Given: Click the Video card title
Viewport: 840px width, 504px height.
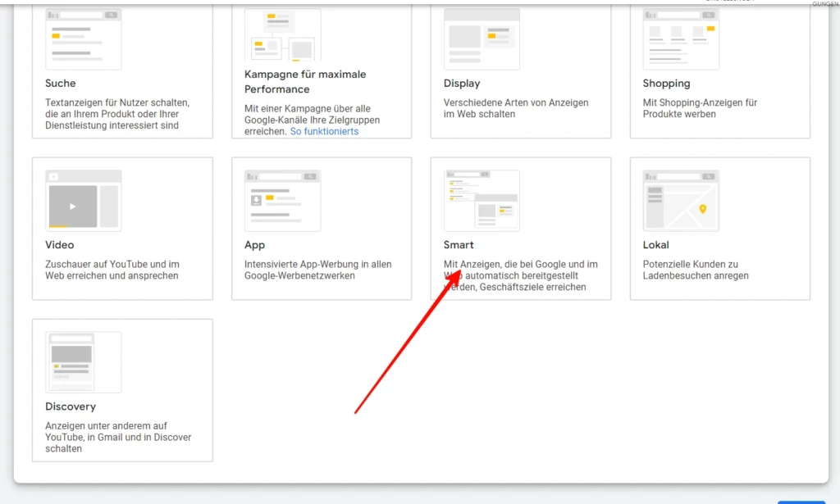Looking at the screenshot, I should (x=59, y=245).
